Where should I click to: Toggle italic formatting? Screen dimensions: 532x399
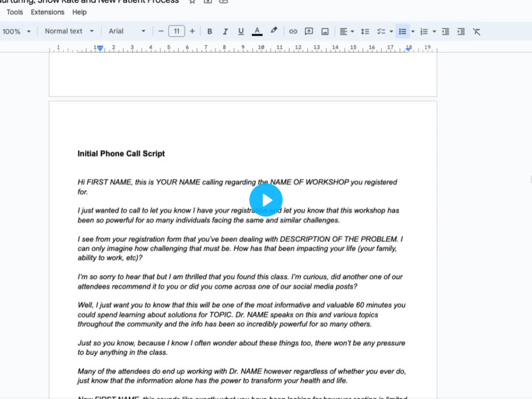(225, 31)
